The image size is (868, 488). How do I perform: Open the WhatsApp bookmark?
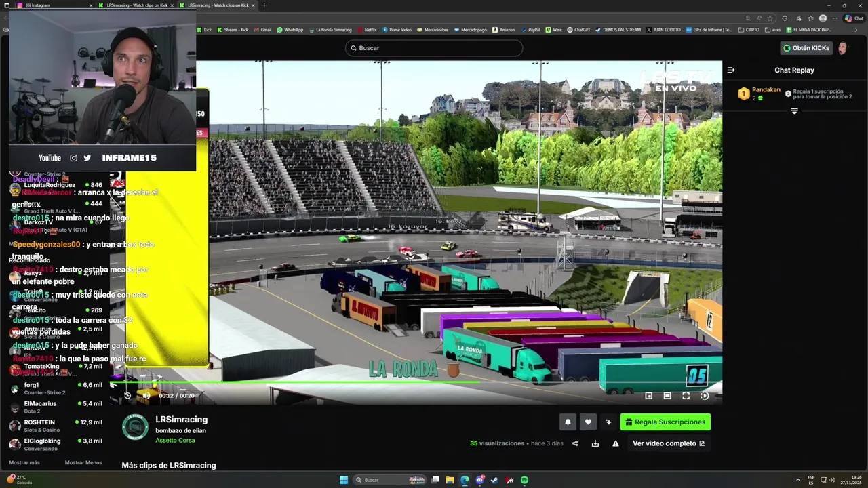pos(290,30)
